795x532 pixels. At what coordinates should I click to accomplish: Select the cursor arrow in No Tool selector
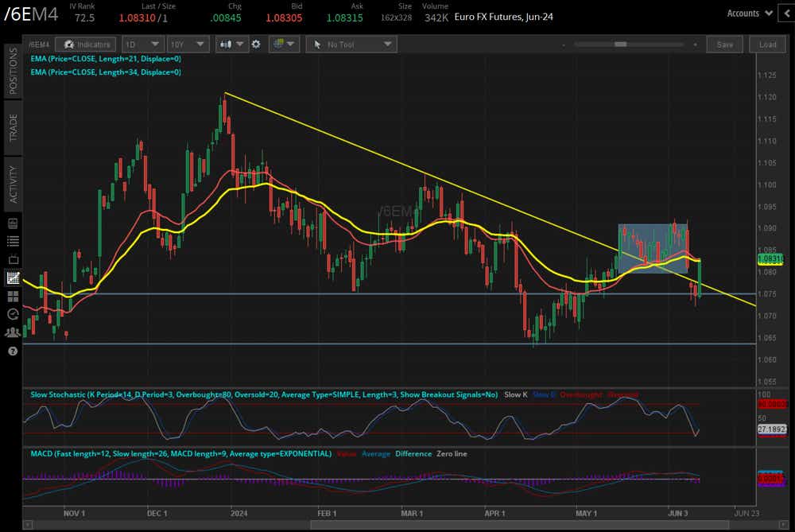[318, 45]
